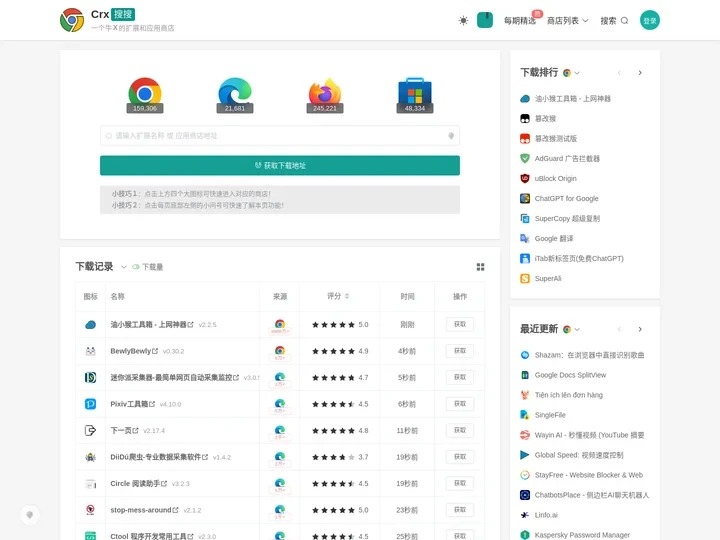Viewport: 720px width, 540px height.
Task: Go to next page of 最近更新
Action: click(640, 329)
